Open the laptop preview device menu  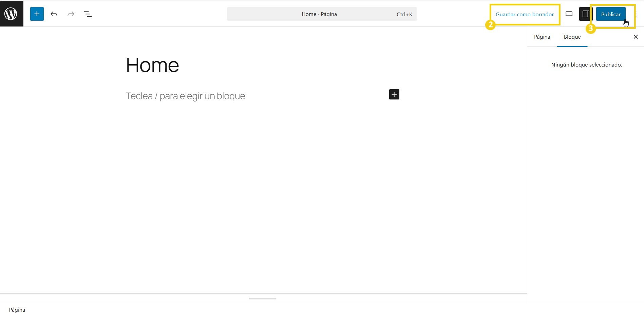tap(569, 14)
